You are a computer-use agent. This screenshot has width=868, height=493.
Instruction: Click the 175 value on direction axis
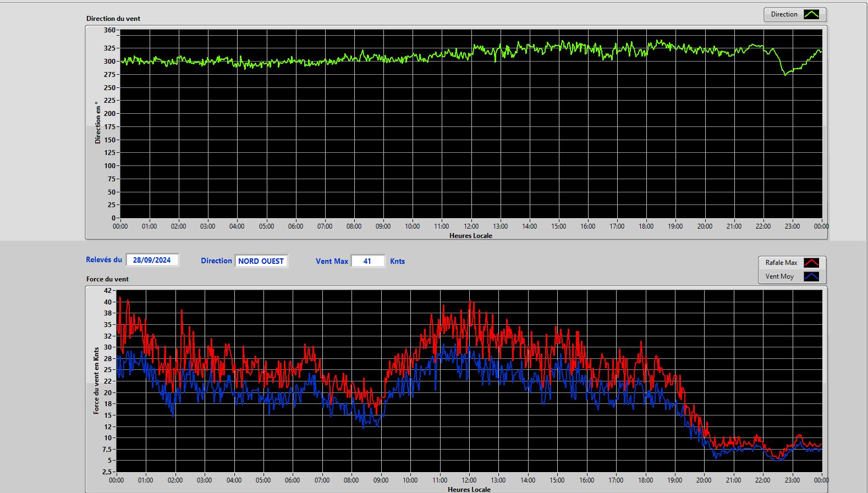point(109,126)
